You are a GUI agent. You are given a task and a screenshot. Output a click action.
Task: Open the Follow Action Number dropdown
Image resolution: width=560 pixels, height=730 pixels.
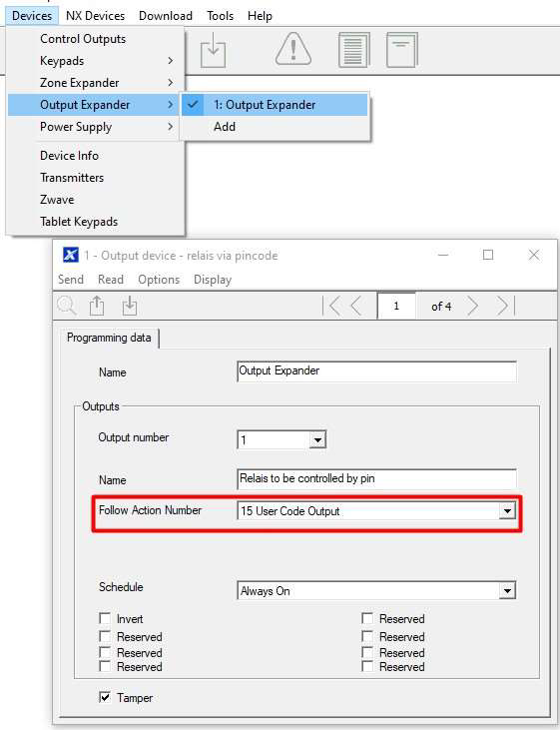coord(507,511)
